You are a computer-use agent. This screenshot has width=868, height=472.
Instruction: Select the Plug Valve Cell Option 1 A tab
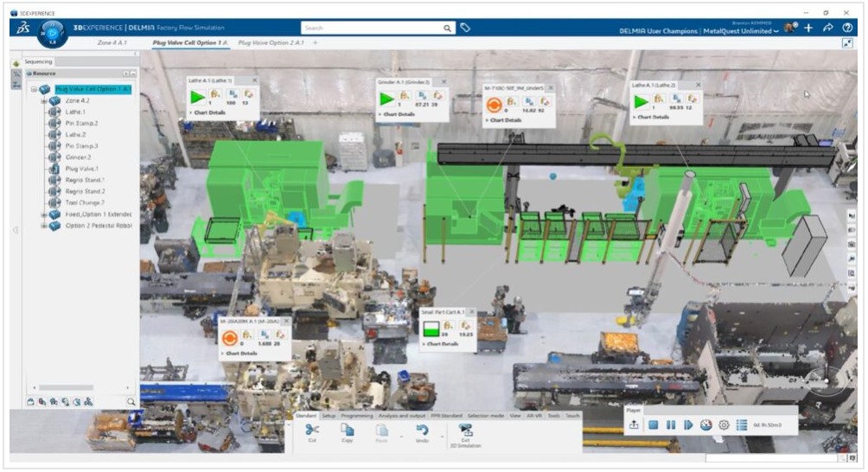point(190,42)
